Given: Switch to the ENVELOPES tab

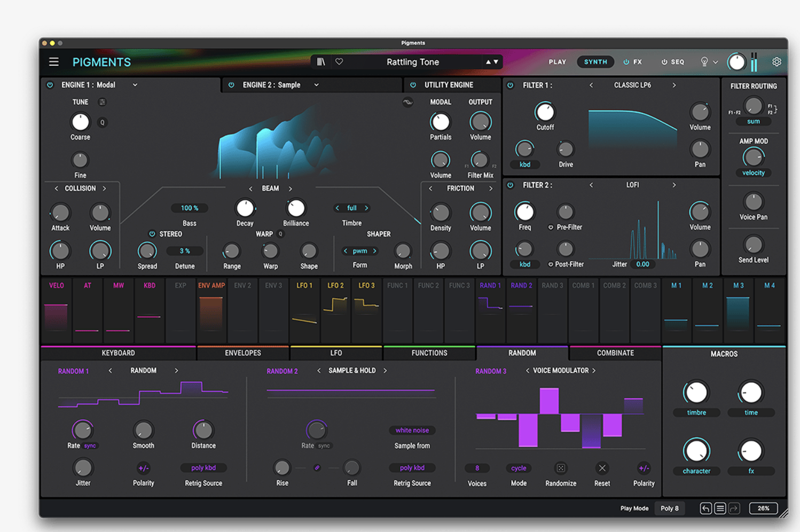Looking at the screenshot, I should [x=243, y=353].
